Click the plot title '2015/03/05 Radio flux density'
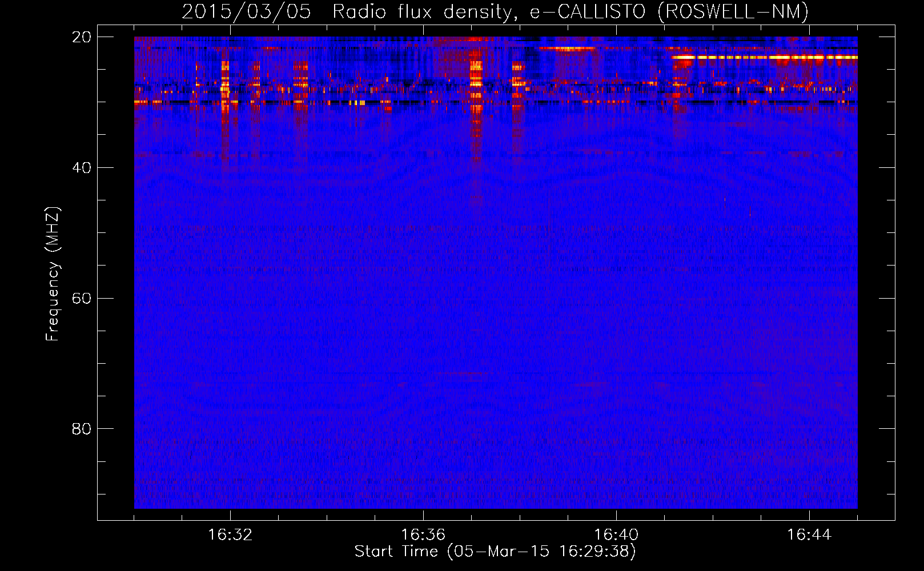924x571 pixels. pyautogui.click(x=495, y=12)
